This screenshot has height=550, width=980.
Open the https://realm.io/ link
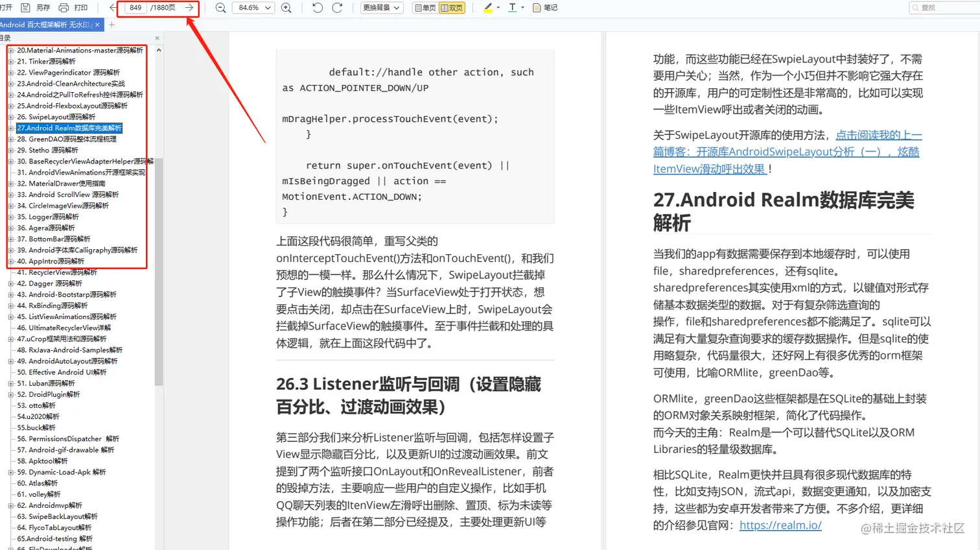(x=780, y=525)
